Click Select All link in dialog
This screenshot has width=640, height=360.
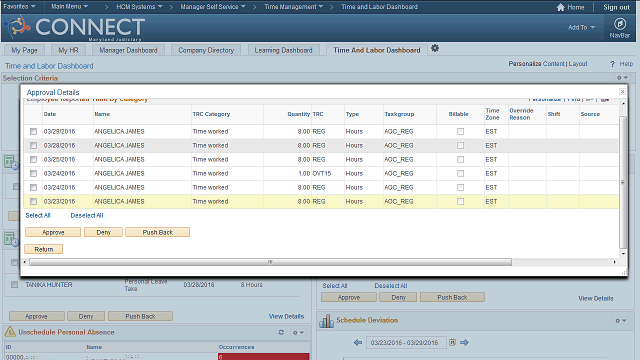click(x=38, y=216)
